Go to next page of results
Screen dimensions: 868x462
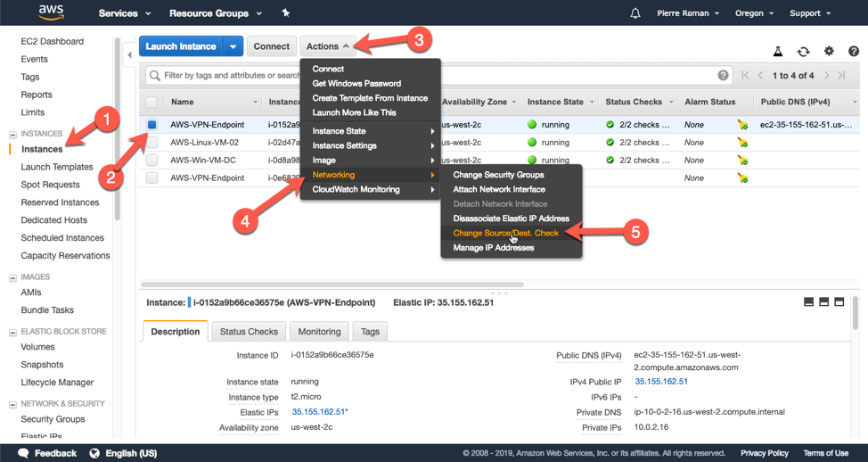(826, 75)
